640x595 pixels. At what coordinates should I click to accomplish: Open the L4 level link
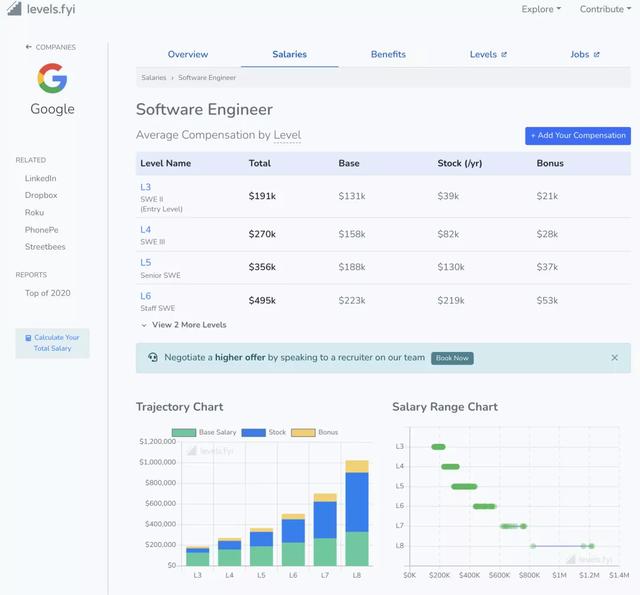(x=145, y=230)
